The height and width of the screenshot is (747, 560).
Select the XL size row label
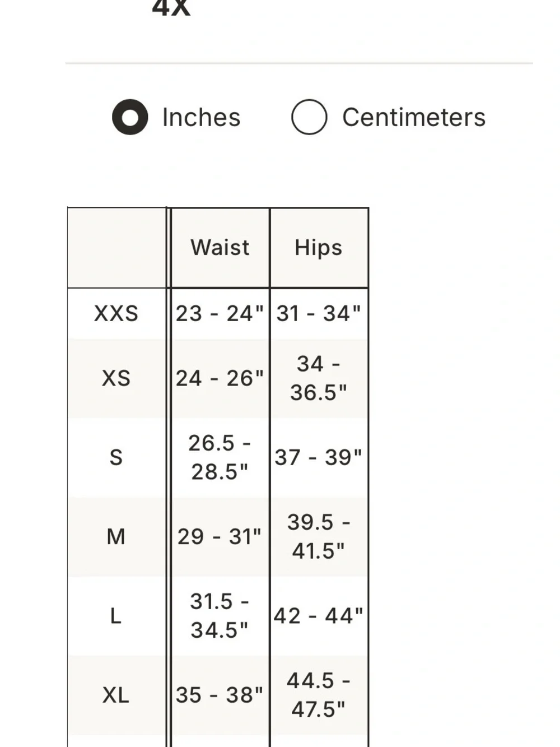[116, 695]
